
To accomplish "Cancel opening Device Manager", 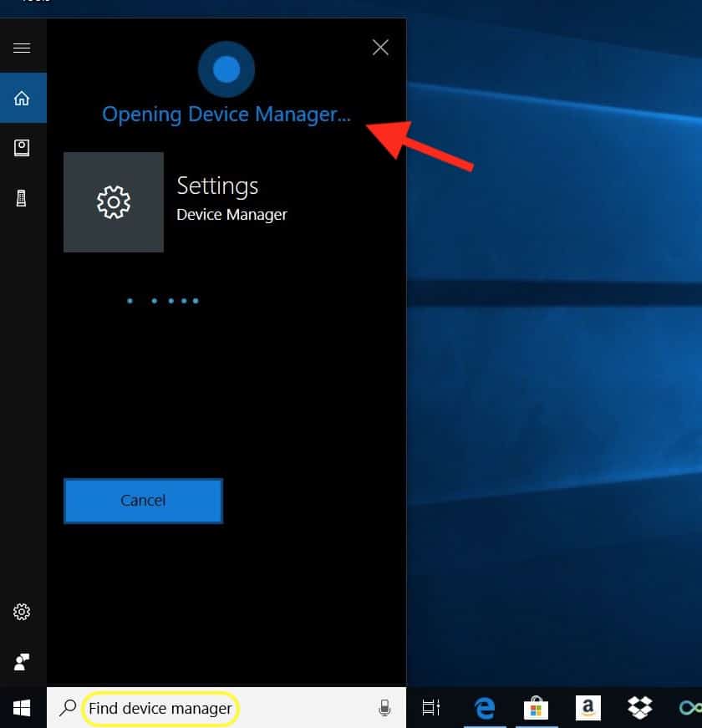I will (142, 500).
